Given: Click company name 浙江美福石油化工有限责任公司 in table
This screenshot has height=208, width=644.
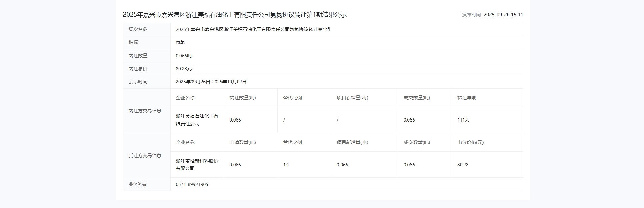Looking at the screenshot, I should pos(197,120).
